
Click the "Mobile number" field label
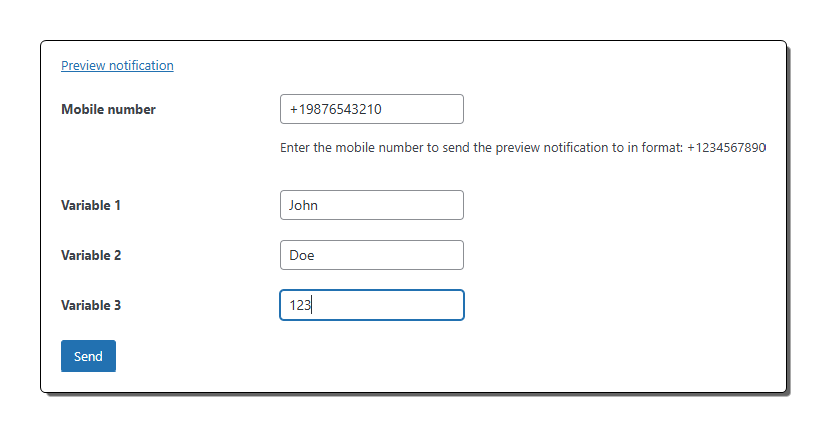108,110
